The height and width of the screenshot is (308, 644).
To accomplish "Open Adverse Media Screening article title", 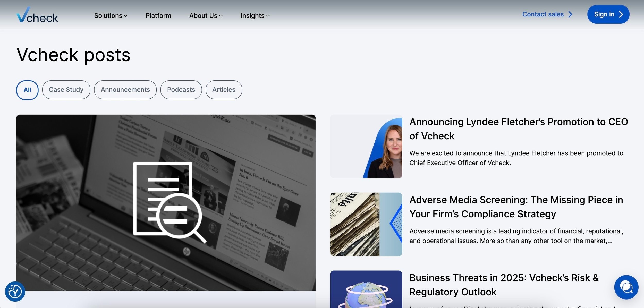I will (x=516, y=207).
